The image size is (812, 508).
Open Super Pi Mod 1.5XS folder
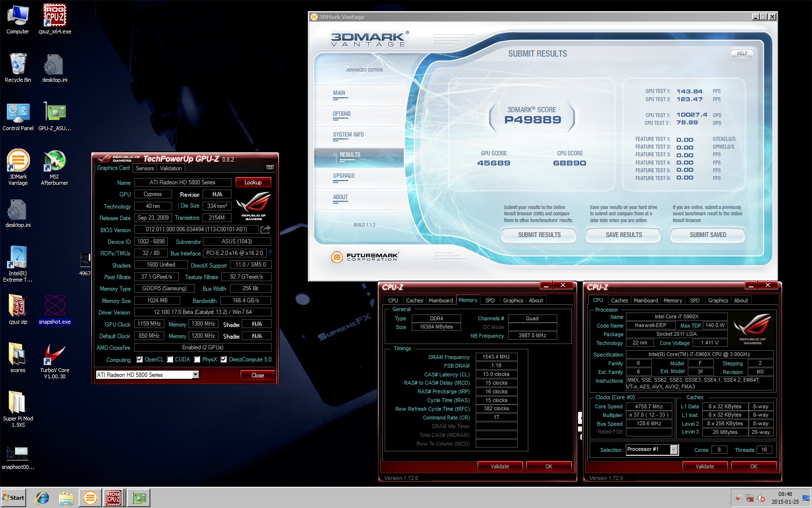[18, 409]
